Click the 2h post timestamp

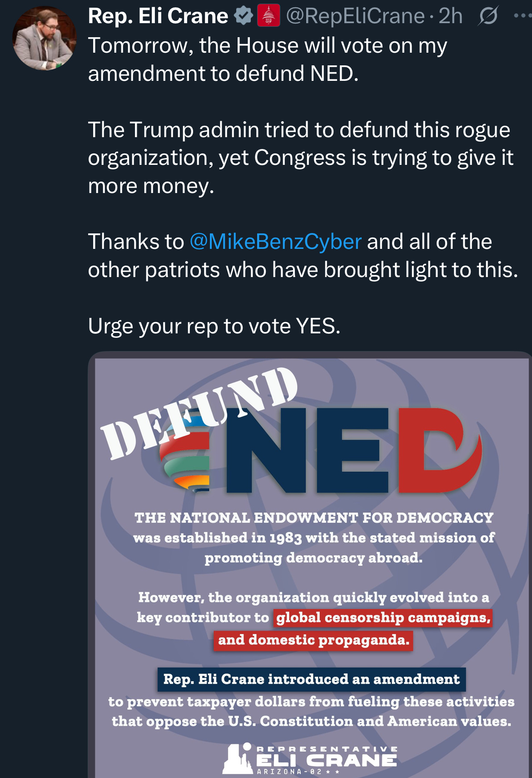450,16
